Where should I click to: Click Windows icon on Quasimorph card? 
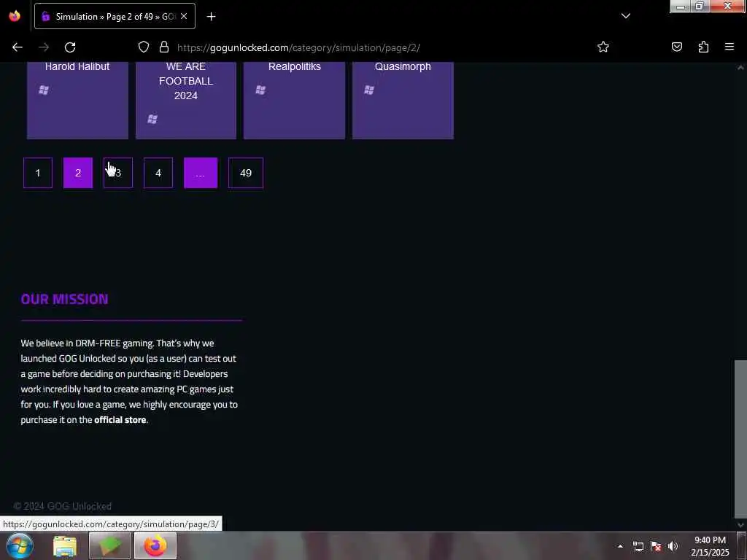[x=369, y=90]
